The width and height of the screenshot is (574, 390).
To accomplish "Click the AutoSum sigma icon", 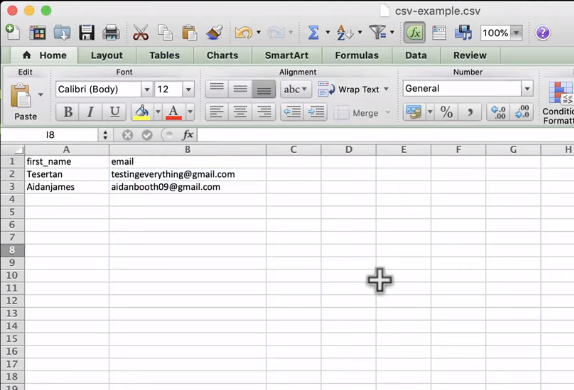I will [313, 33].
